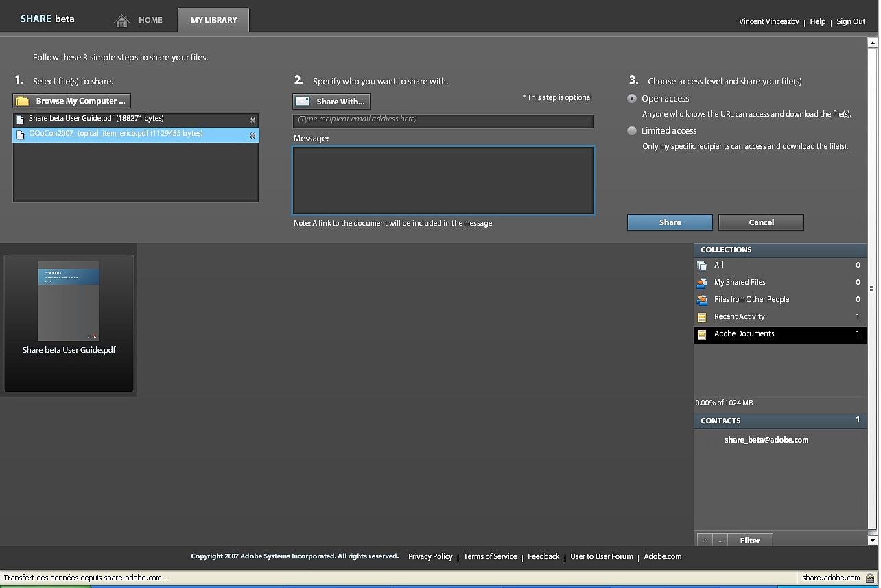
Task: Click the Browse My Computer folder icon
Action: (23, 101)
